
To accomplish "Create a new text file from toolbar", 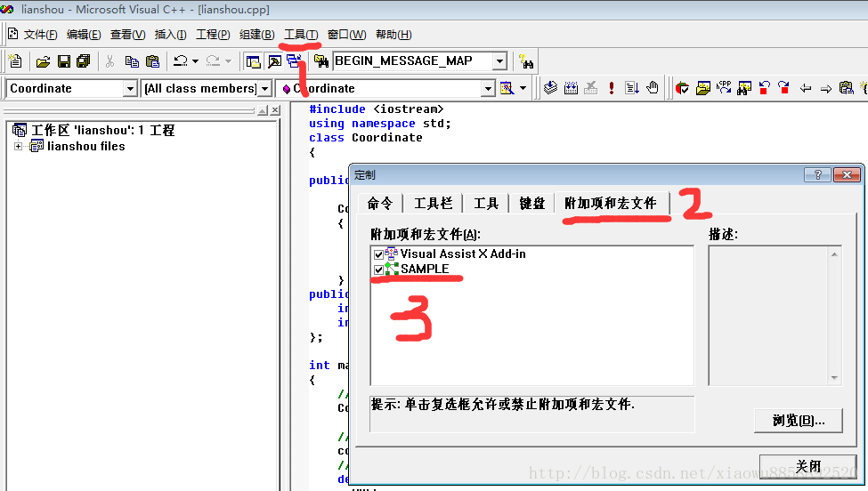I will click(x=15, y=61).
